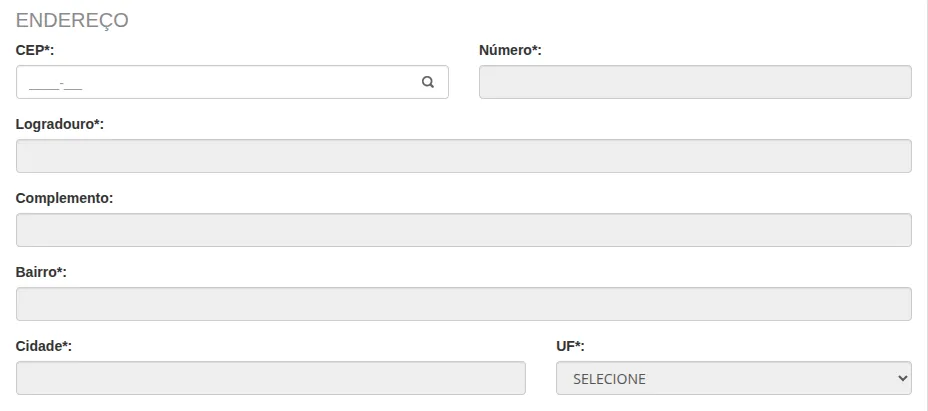Click the Complemento label
Screen dimensions: 928x411
(64, 198)
